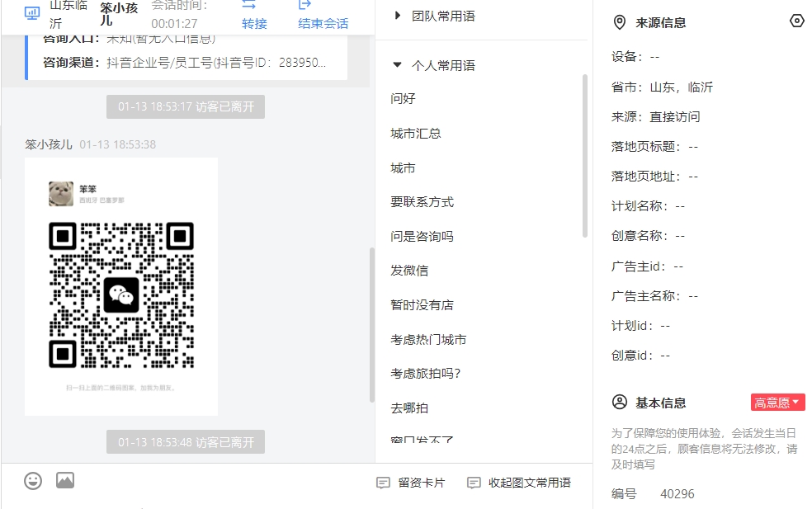
Task: Select the 考虑热门城市 quick phrase
Action: tap(429, 340)
